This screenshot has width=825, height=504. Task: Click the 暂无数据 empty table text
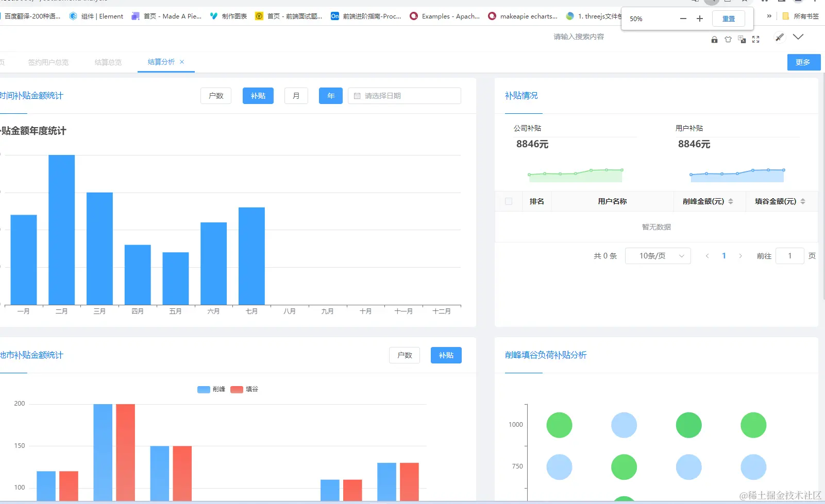pos(656,227)
